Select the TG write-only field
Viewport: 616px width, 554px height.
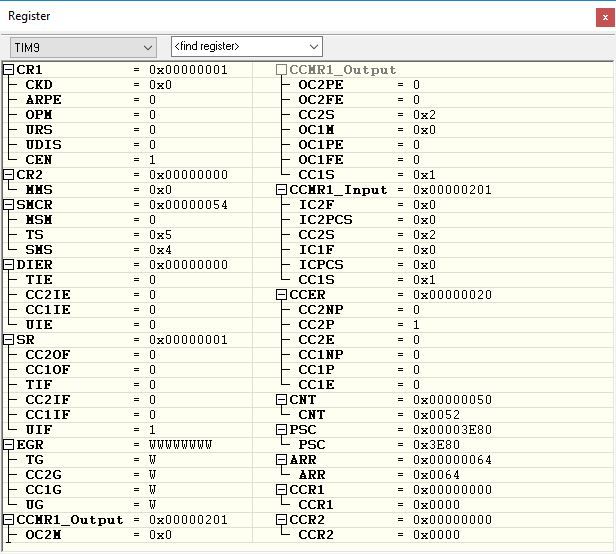128,460
